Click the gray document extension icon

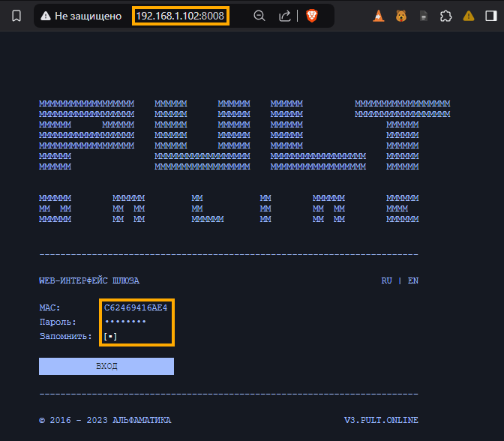[x=424, y=16]
